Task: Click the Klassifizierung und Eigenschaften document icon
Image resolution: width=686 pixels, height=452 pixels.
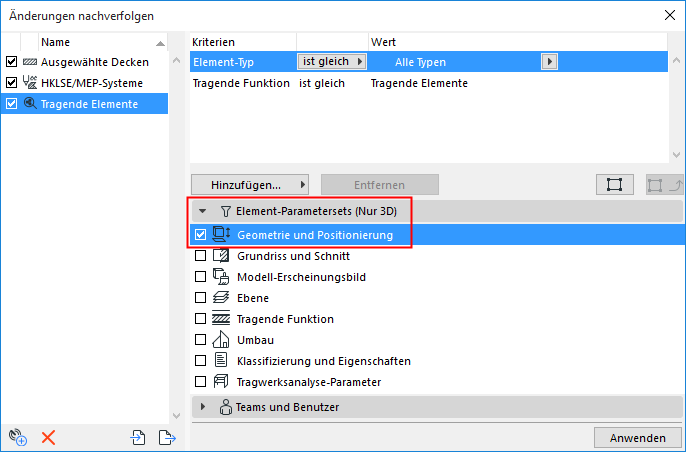Action: (x=221, y=360)
